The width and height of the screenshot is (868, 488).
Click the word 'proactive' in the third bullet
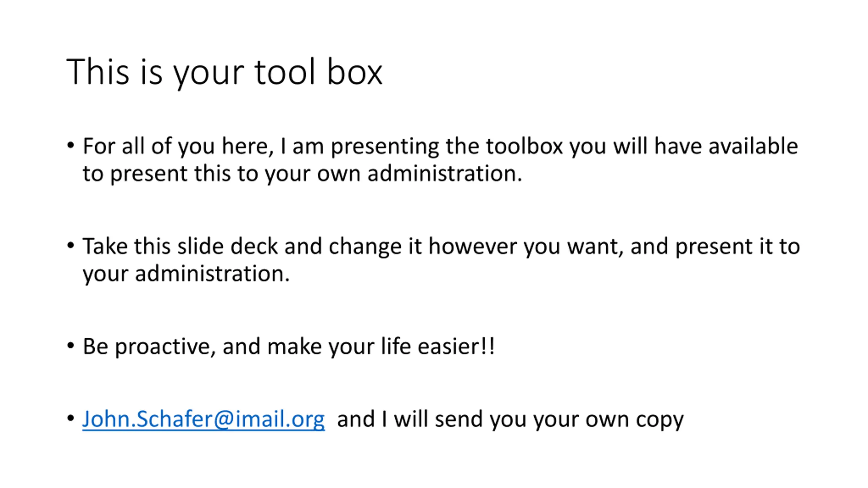[x=165, y=347]
